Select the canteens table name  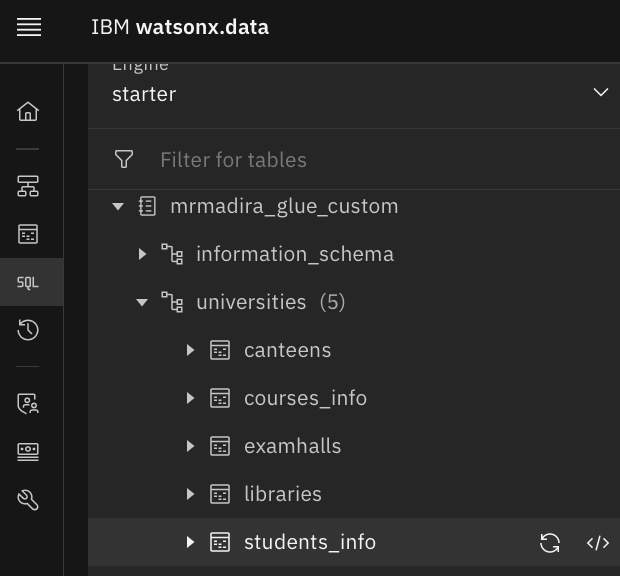tap(287, 351)
